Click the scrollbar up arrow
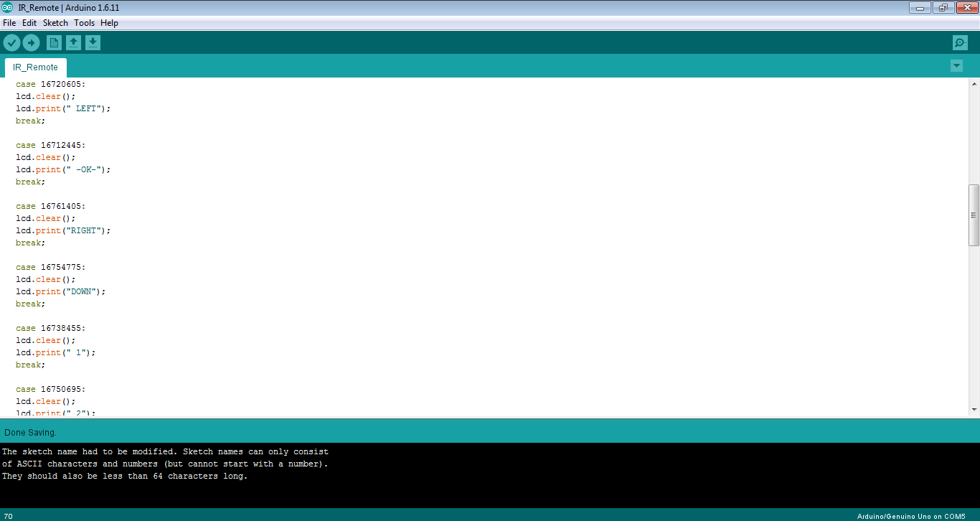The image size is (980, 521). point(974,84)
